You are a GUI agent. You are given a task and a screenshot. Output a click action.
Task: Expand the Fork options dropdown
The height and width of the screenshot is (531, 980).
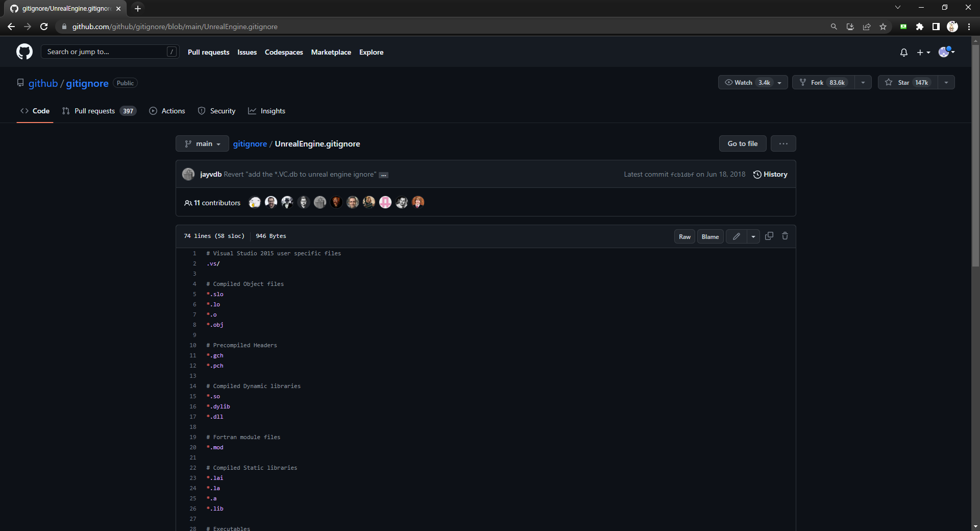pos(863,83)
